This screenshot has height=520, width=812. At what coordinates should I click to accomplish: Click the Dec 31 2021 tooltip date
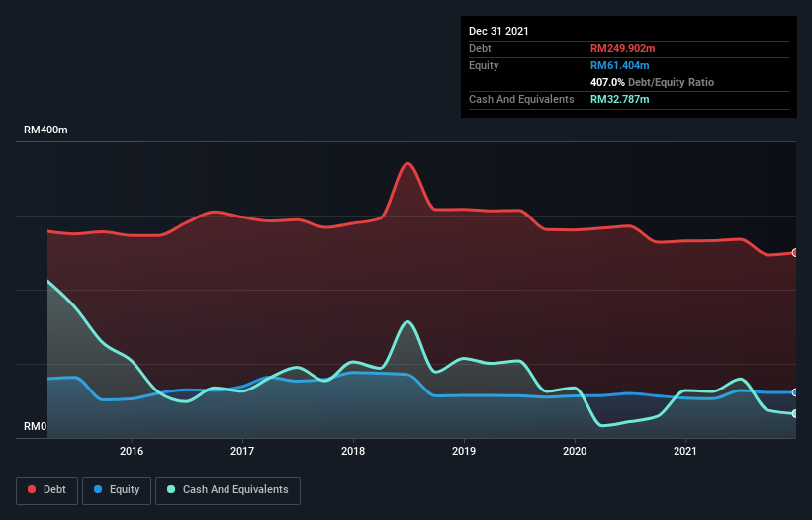coord(498,31)
